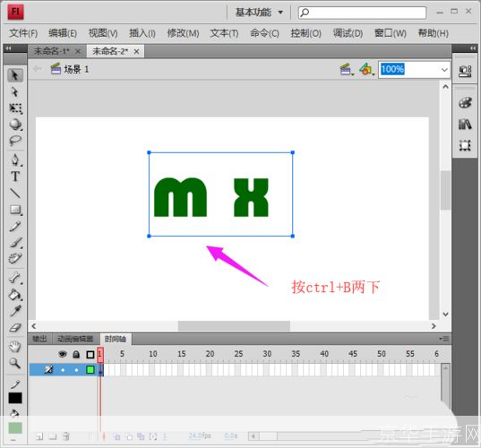Image resolution: width=481 pixels, height=448 pixels.
Task: Switch to the 输出 panel tab
Action: point(39,339)
